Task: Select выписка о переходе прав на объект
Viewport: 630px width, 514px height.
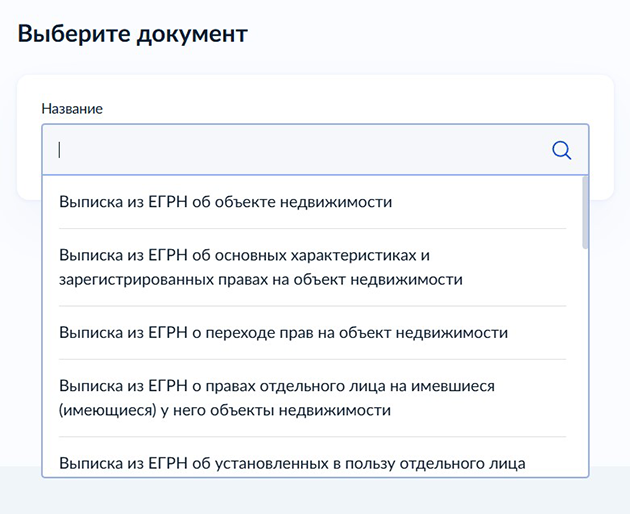Action: [x=313, y=333]
